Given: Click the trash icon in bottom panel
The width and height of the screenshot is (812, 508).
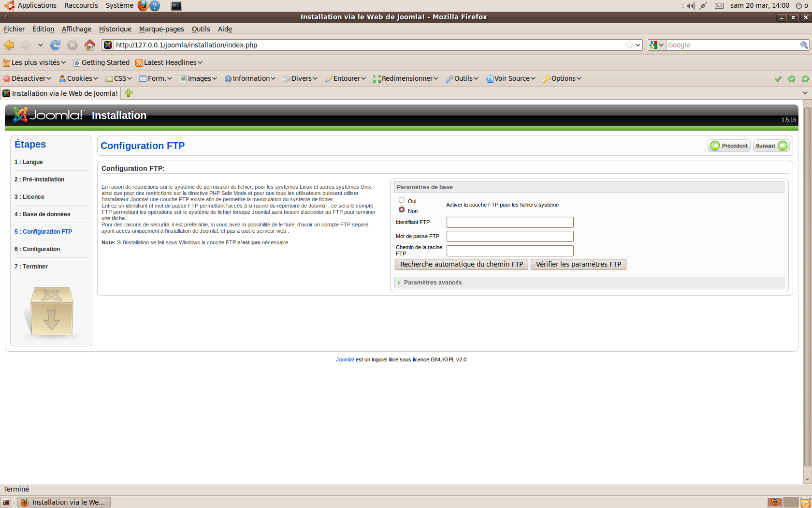Looking at the screenshot, I should point(805,502).
